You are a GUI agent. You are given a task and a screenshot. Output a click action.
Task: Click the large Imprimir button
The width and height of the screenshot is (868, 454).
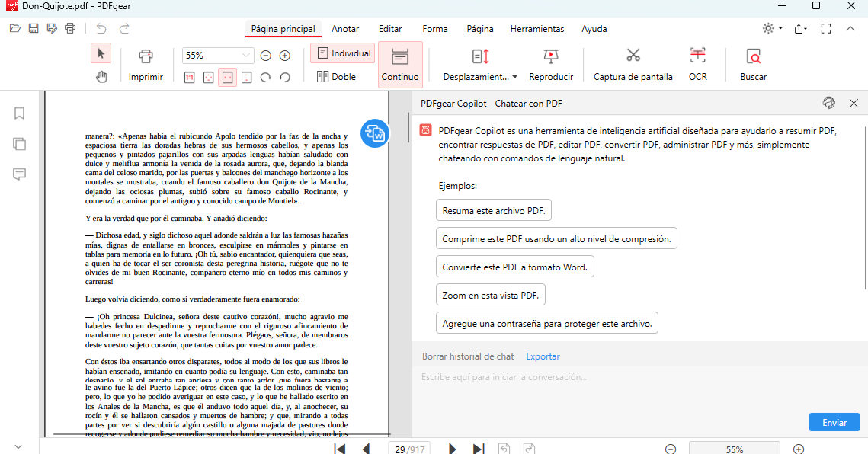tap(146, 66)
